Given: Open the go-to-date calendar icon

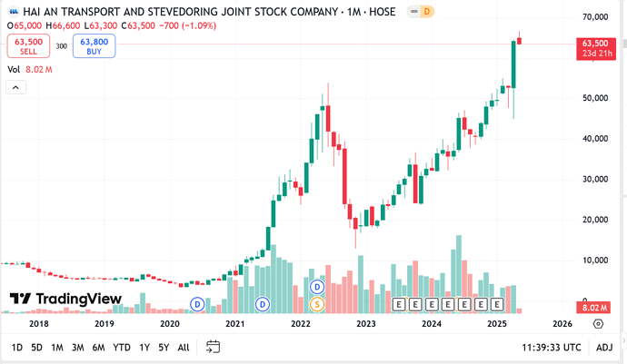Looking at the screenshot, I should [x=213, y=347].
